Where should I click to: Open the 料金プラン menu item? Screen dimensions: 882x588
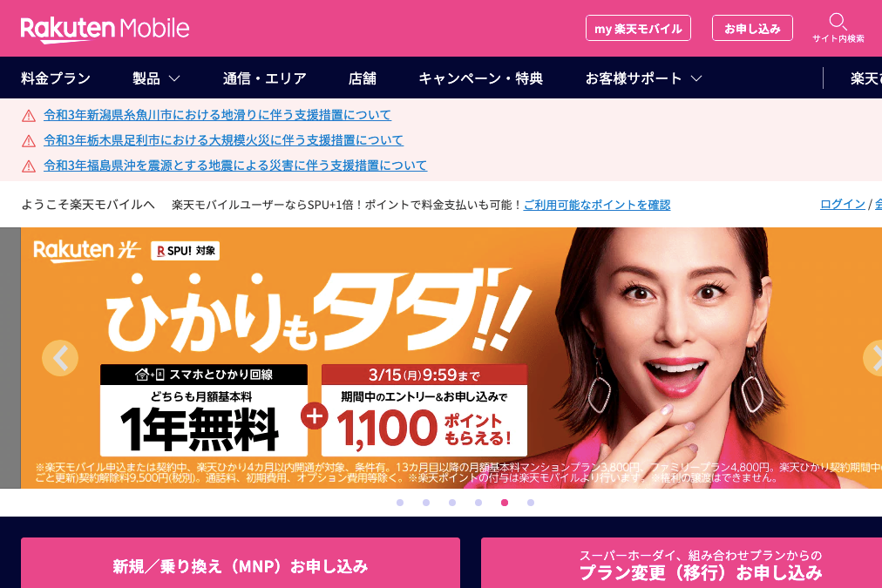[x=56, y=78]
